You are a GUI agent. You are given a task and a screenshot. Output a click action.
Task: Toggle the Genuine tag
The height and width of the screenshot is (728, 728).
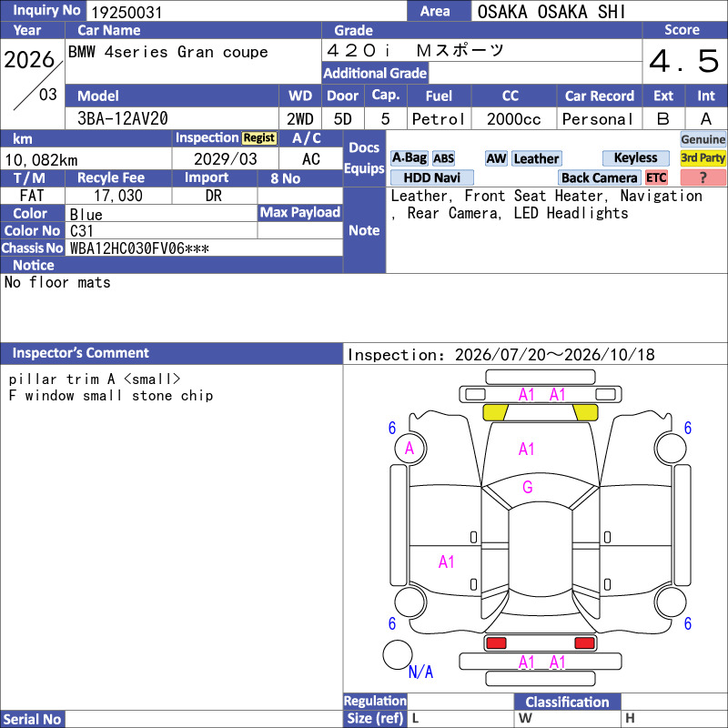click(703, 139)
